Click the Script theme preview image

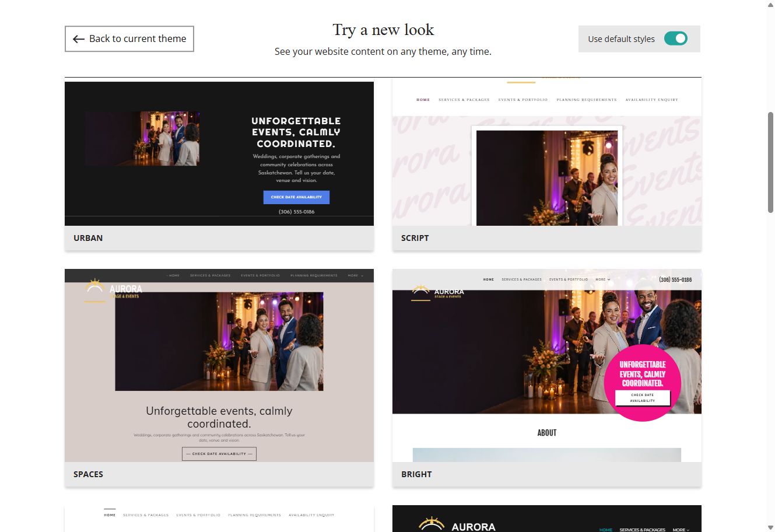(x=547, y=152)
